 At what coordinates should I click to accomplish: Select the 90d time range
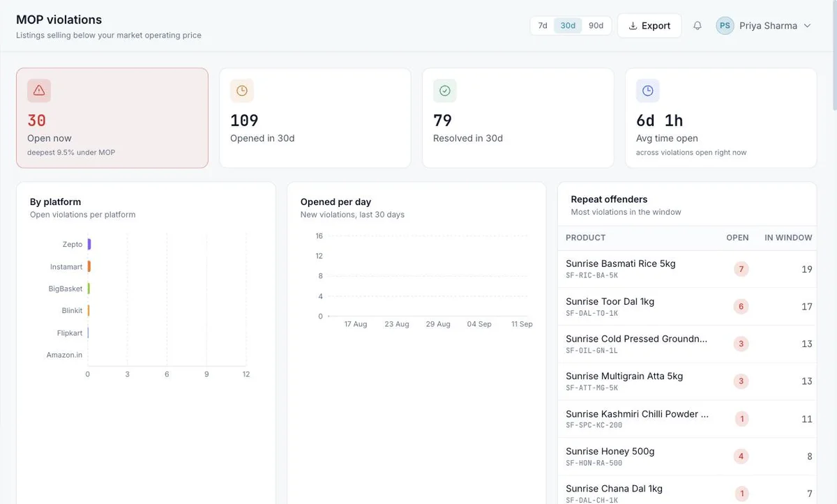point(596,26)
